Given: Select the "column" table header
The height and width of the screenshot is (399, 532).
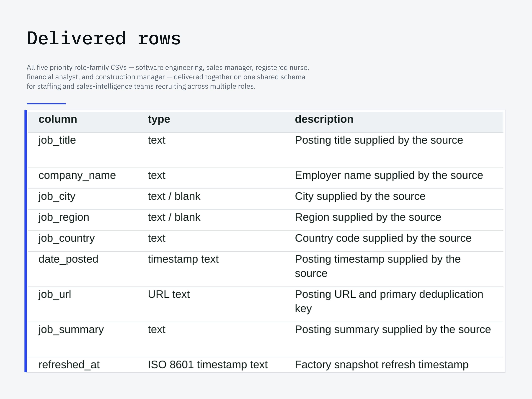Looking at the screenshot, I should coord(58,119).
